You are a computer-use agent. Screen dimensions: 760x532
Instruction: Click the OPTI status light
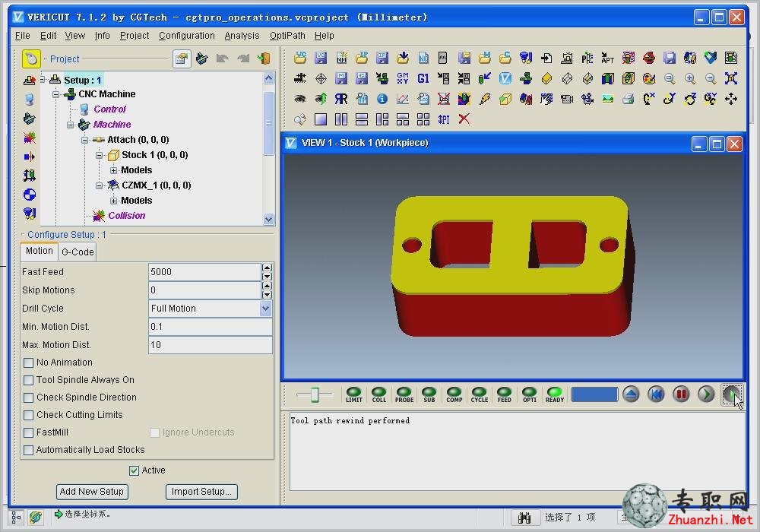point(529,395)
